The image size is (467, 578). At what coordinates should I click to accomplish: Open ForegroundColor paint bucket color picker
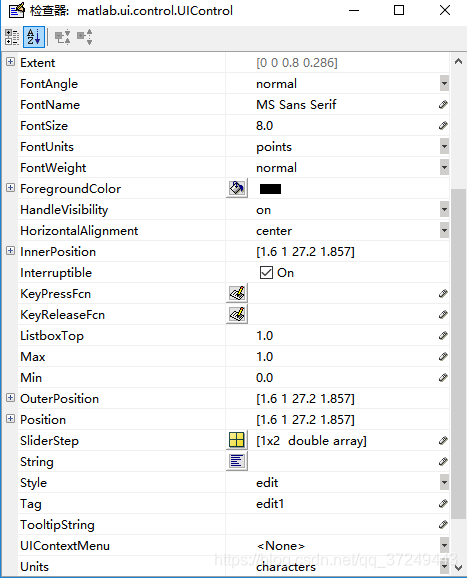[x=237, y=188]
